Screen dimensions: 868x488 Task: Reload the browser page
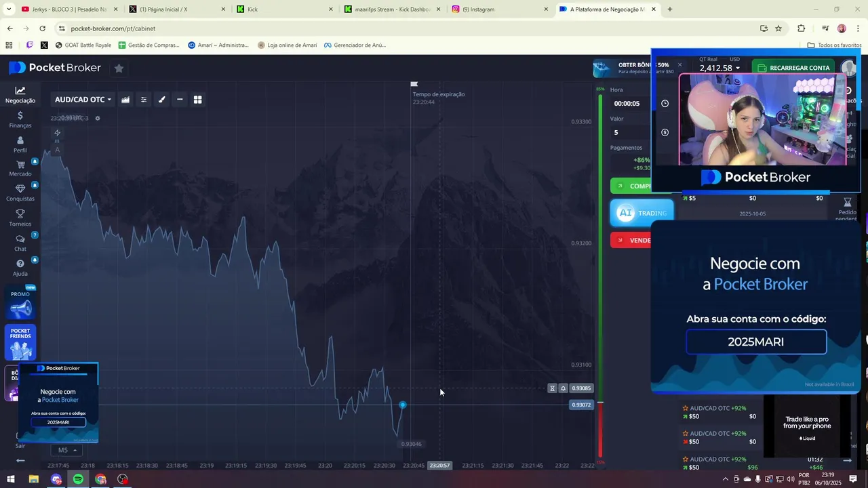pos(42,28)
